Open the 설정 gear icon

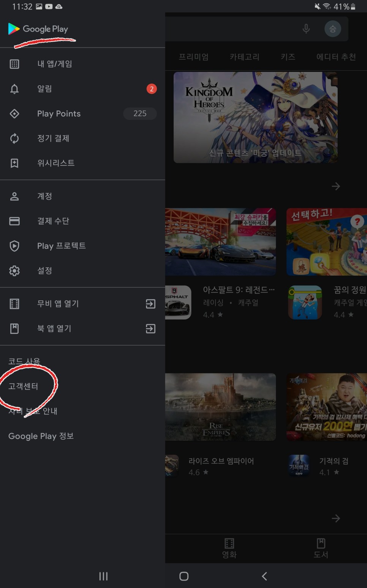click(x=14, y=271)
